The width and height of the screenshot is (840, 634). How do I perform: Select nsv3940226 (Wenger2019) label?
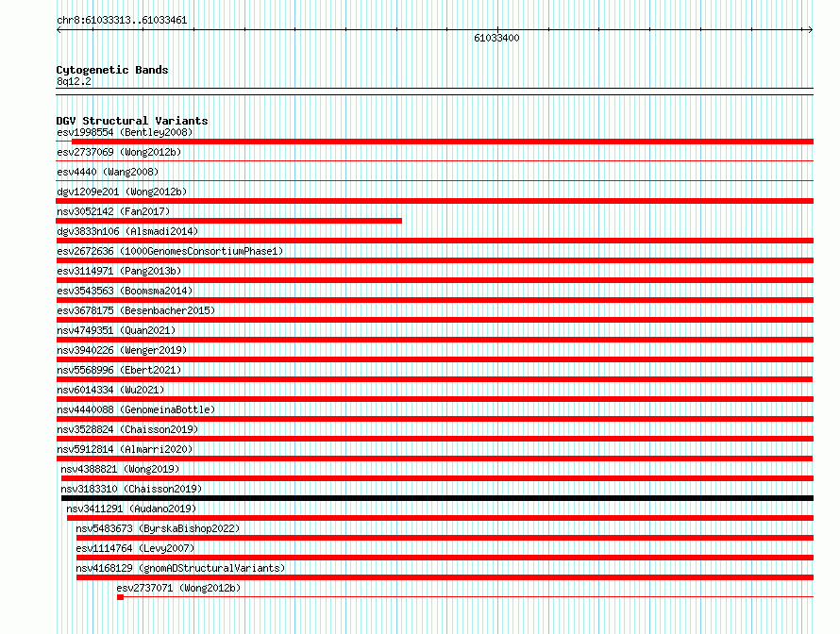click(122, 350)
